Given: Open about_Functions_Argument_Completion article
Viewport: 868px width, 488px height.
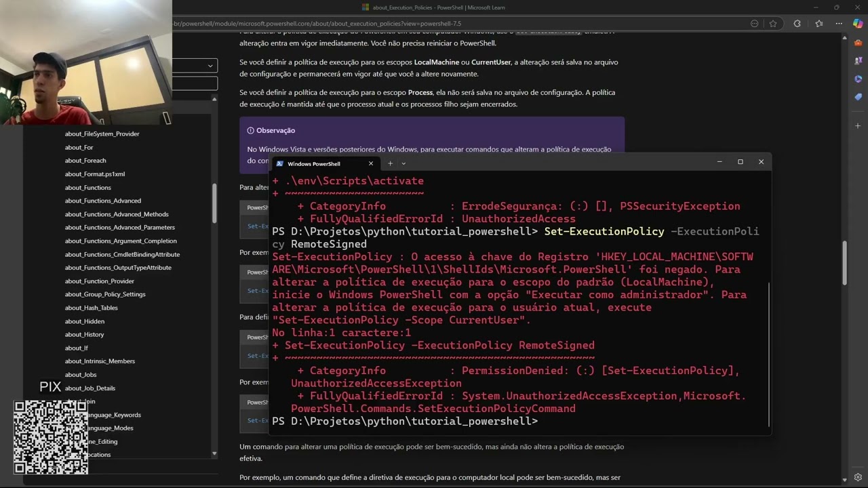Looking at the screenshot, I should point(121,241).
